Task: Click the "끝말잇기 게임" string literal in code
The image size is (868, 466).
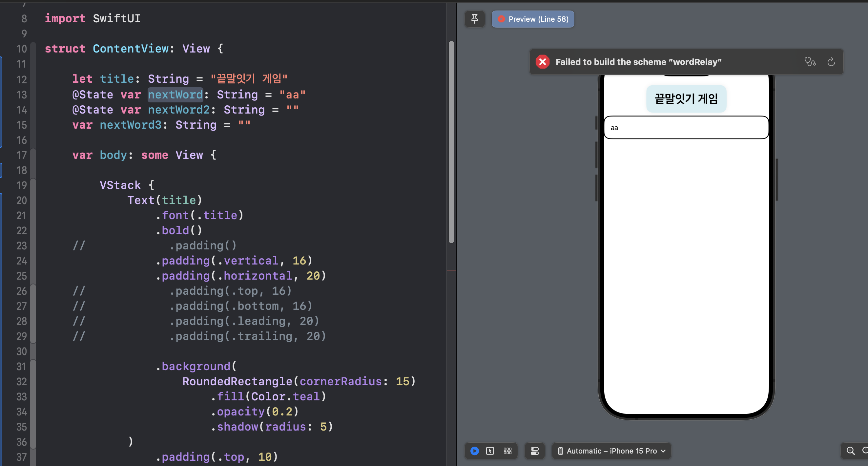Action: click(249, 79)
